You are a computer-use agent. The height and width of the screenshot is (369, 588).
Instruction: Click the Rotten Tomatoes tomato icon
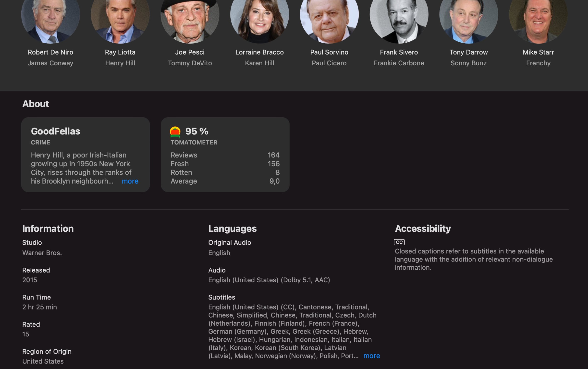pyautogui.click(x=175, y=132)
